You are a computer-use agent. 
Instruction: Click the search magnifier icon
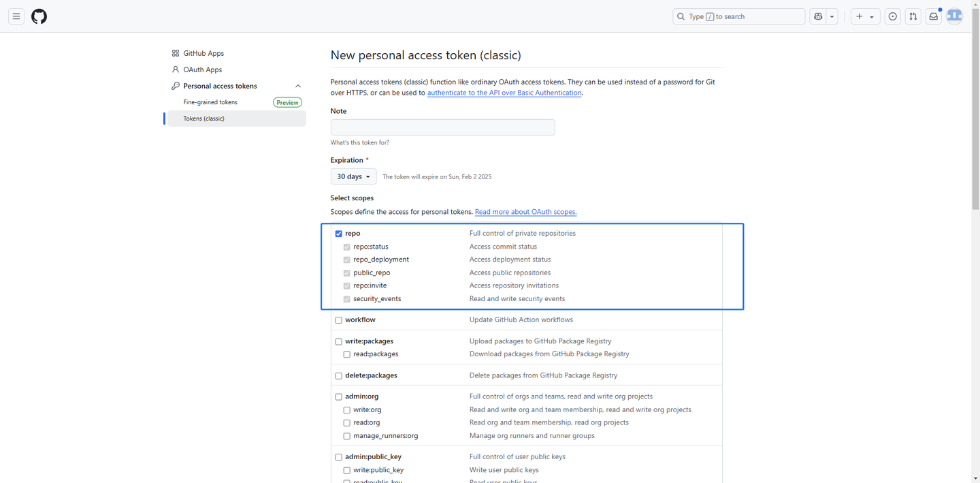point(681,16)
